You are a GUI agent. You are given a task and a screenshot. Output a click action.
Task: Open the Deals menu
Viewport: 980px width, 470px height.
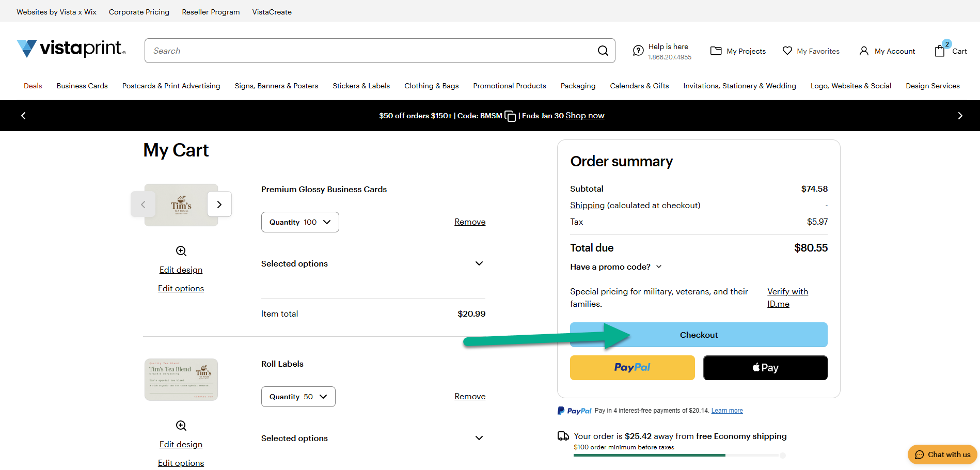click(x=33, y=86)
